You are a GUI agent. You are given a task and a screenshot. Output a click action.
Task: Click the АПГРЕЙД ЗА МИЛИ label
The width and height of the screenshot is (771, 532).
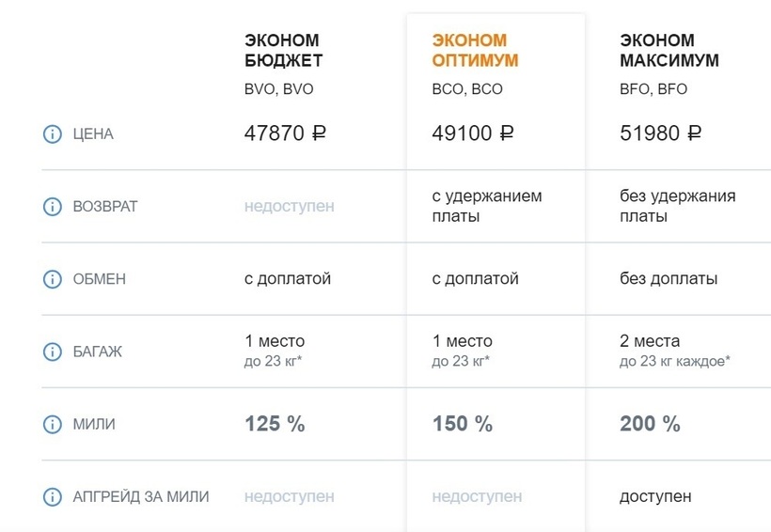[x=141, y=496]
